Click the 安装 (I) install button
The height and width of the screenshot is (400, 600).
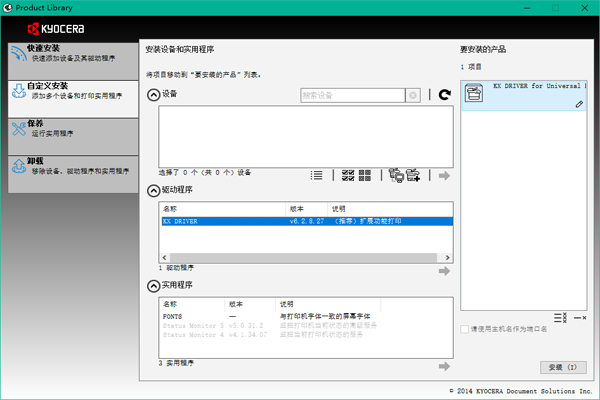(563, 367)
